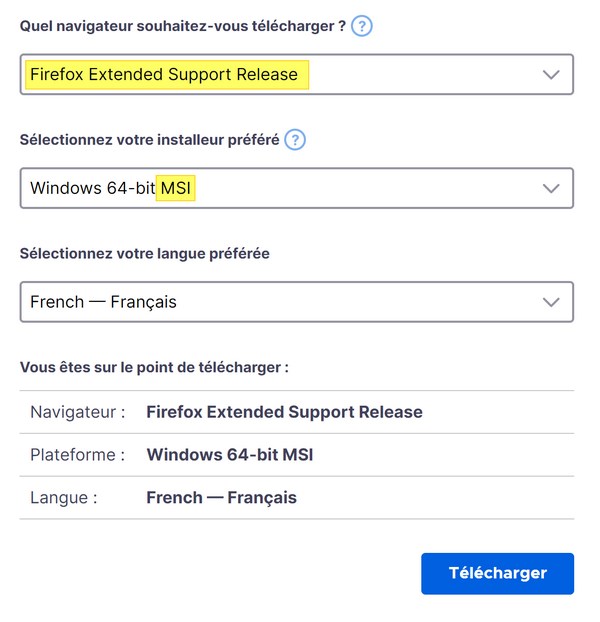Click bold Firefox Extended Support Release summary value
Image resolution: width=600 pixels, height=622 pixels.
point(284,412)
